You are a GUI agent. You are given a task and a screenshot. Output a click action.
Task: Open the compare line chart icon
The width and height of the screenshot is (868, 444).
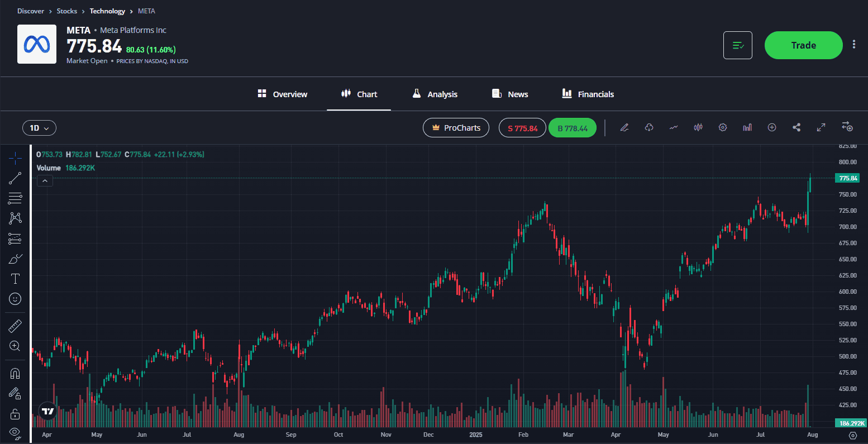[x=674, y=128]
